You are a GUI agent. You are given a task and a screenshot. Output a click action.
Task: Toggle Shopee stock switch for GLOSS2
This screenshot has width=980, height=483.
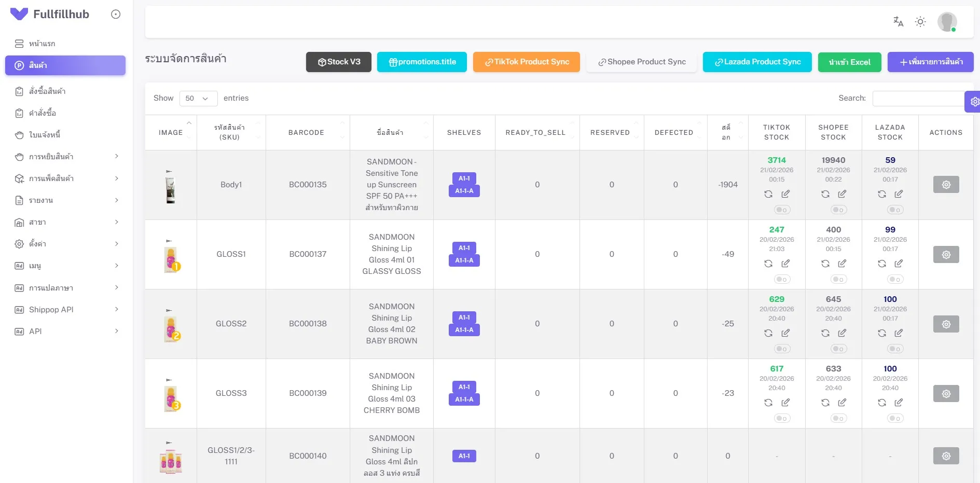point(838,349)
